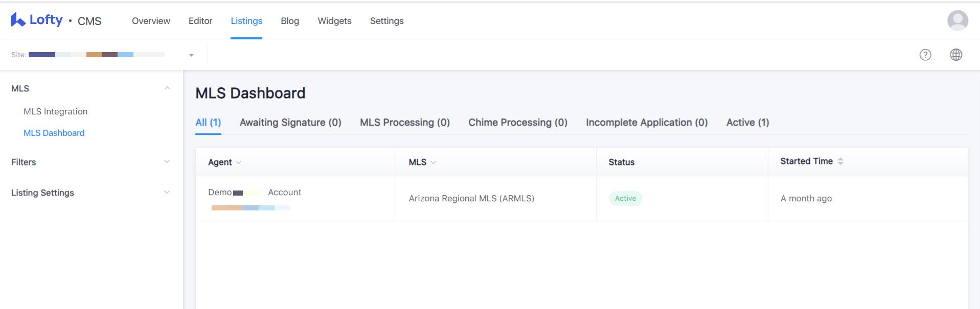This screenshot has width=980, height=309.
Task: Switch to the Editor menu
Action: pyautogui.click(x=200, y=21)
